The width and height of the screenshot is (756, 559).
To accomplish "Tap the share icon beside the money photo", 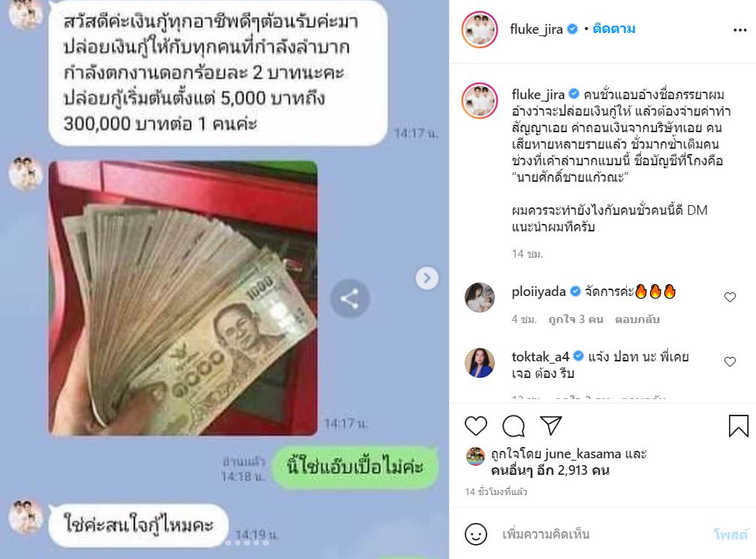I will tap(350, 299).
